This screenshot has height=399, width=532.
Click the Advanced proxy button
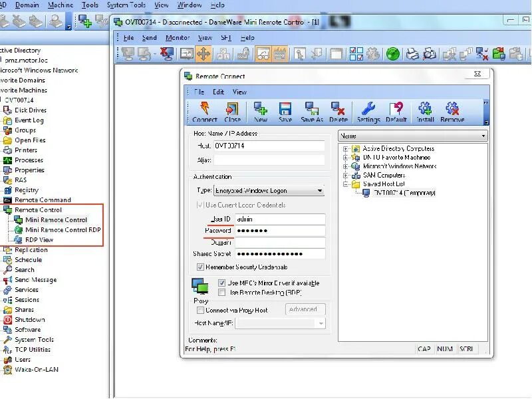(x=305, y=309)
